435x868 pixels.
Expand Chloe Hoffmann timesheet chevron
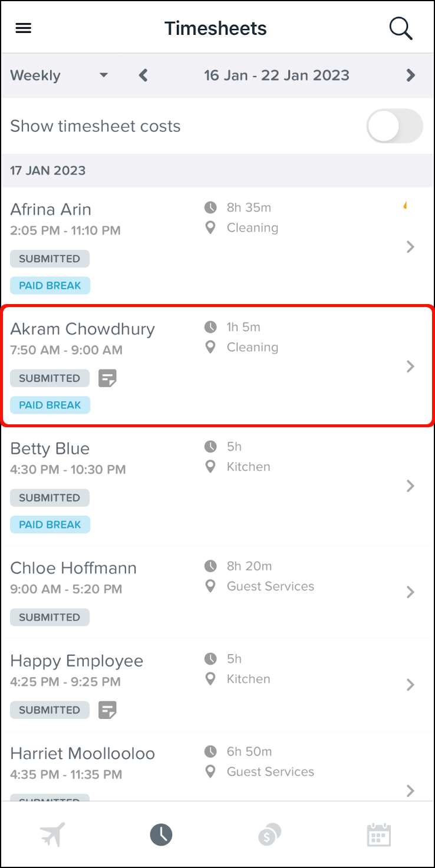point(411,592)
